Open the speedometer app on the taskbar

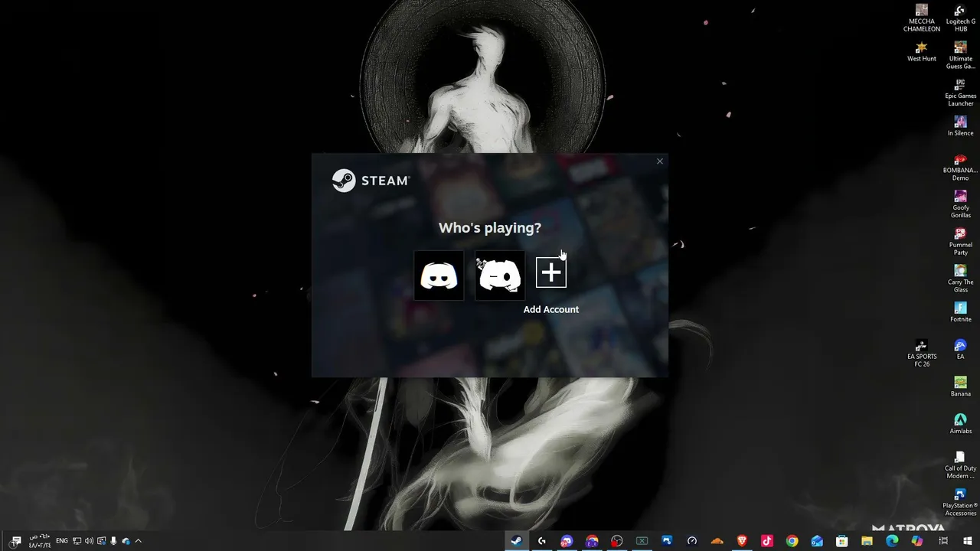pos(692,541)
